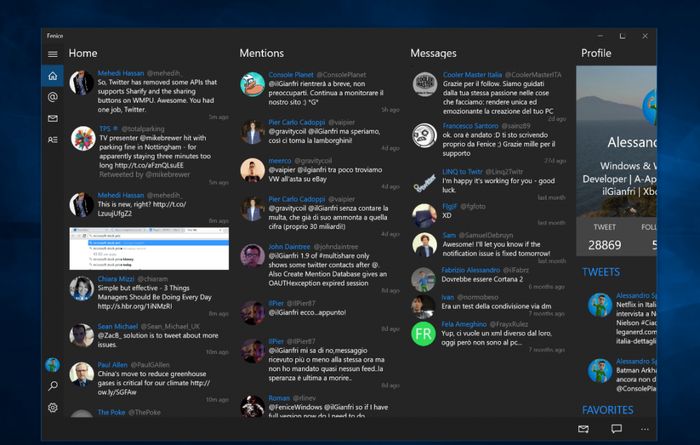The image size is (700, 445).
Task: Click the green FR avatar in Messages
Action: point(423,334)
